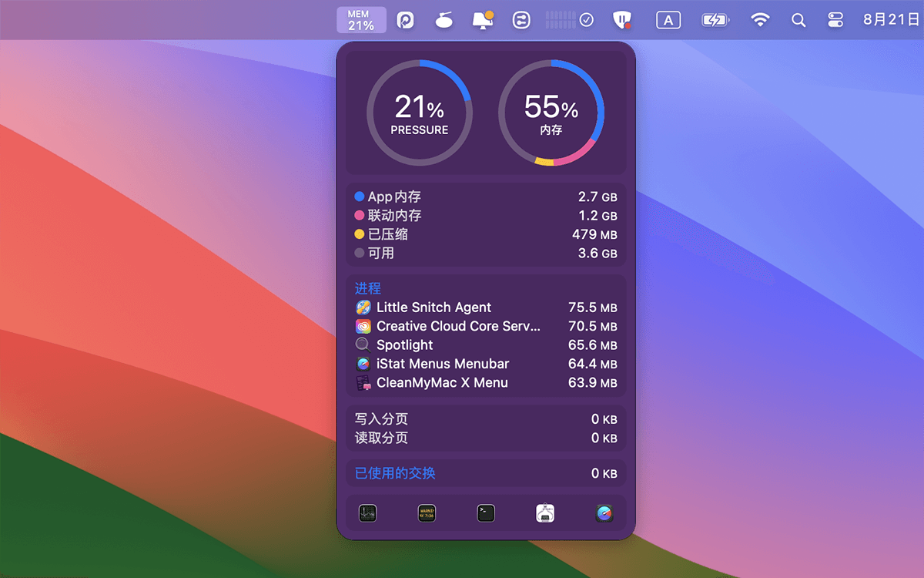Click the battery charging status icon

[715, 20]
